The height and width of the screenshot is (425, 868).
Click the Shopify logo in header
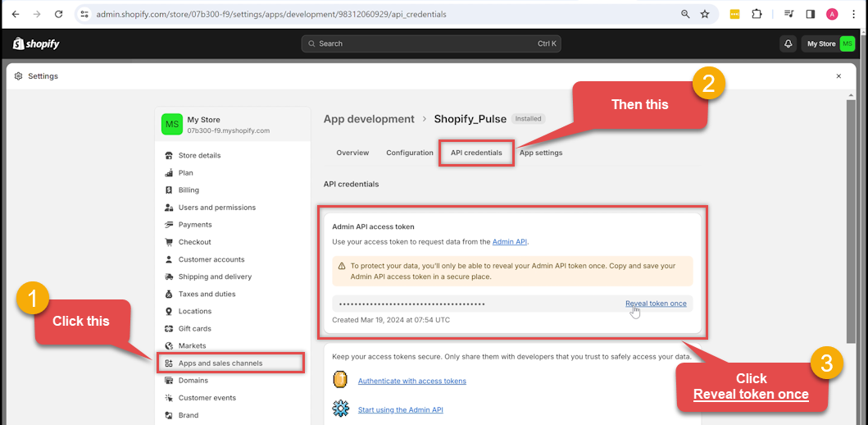[x=36, y=43]
